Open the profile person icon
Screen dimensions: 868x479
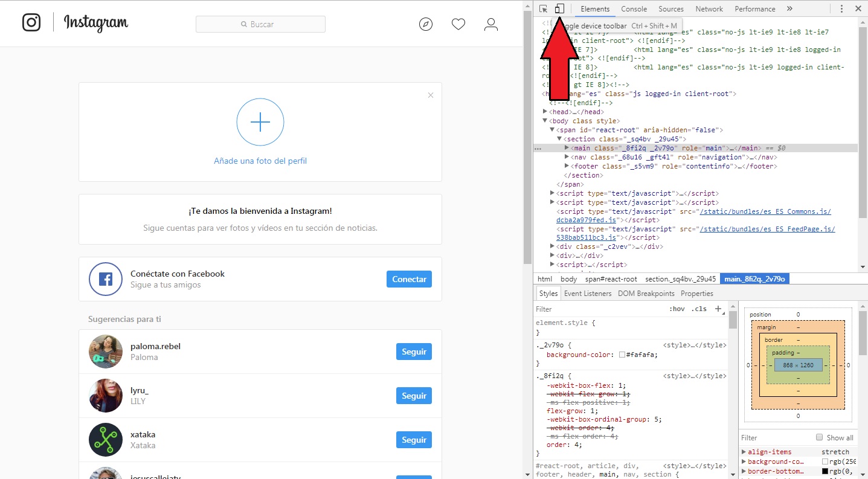491,24
